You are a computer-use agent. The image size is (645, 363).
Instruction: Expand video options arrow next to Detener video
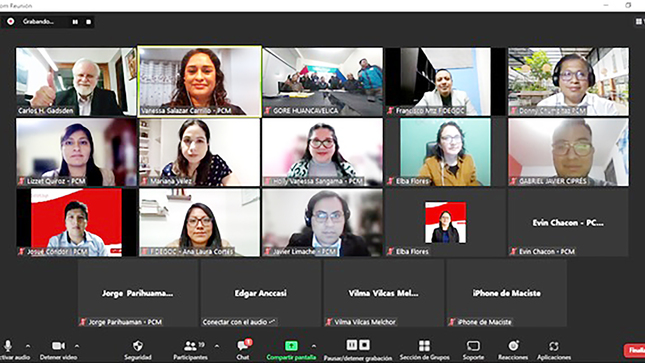[77, 346]
